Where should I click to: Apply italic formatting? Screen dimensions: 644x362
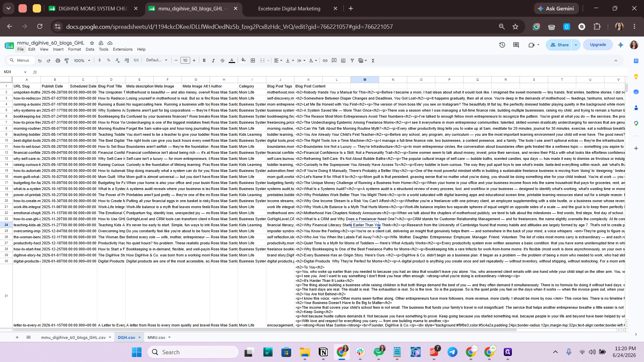(213, 60)
